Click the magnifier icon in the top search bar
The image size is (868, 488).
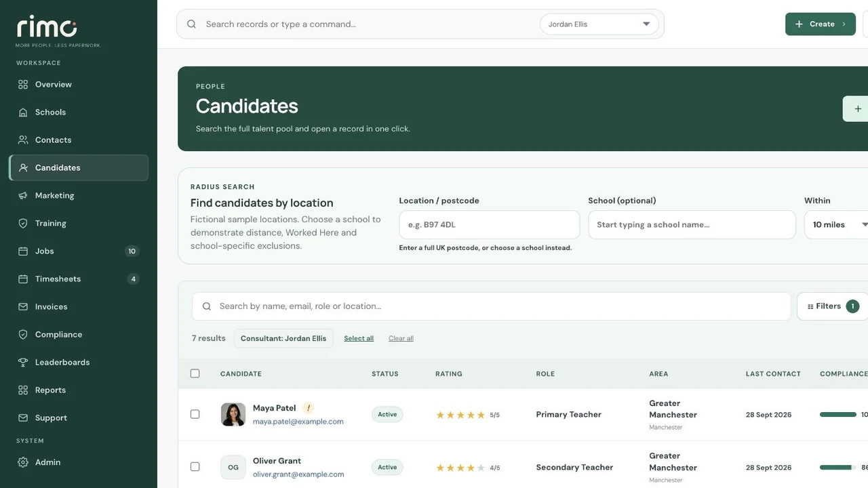pyautogui.click(x=192, y=24)
